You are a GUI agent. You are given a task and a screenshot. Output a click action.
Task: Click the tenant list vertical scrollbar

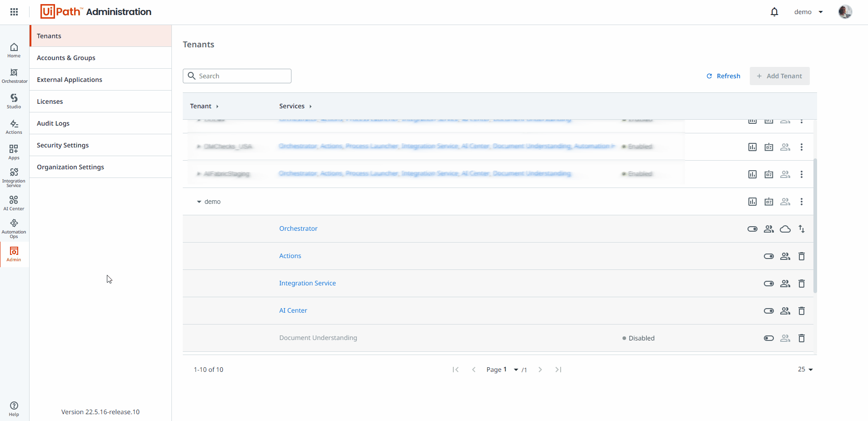815,226
